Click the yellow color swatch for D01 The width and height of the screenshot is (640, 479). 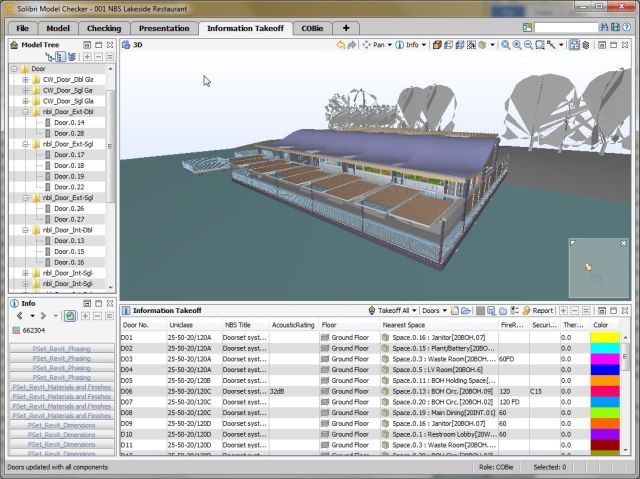606,337
